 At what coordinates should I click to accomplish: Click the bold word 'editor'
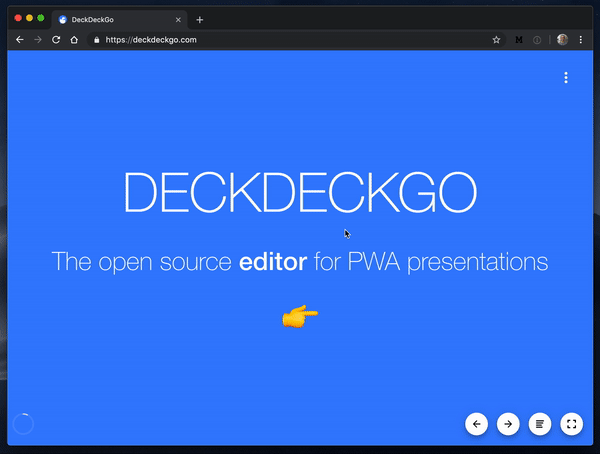click(x=273, y=262)
